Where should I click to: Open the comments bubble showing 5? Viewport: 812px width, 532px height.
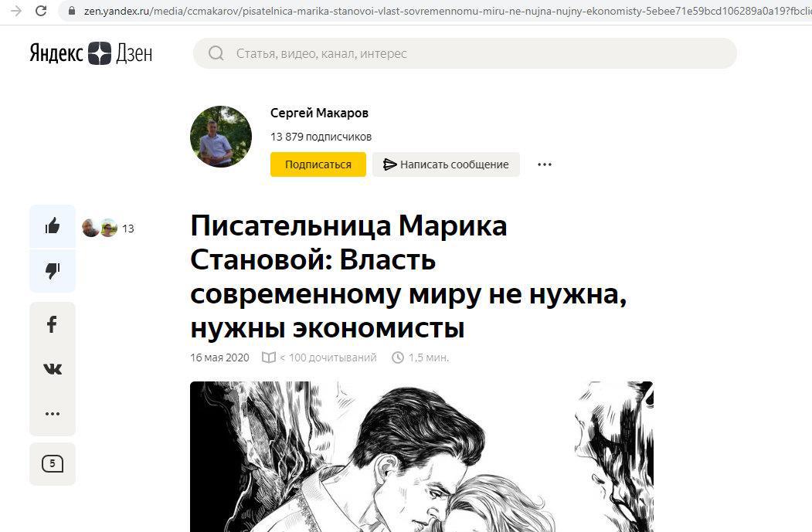pyautogui.click(x=53, y=464)
